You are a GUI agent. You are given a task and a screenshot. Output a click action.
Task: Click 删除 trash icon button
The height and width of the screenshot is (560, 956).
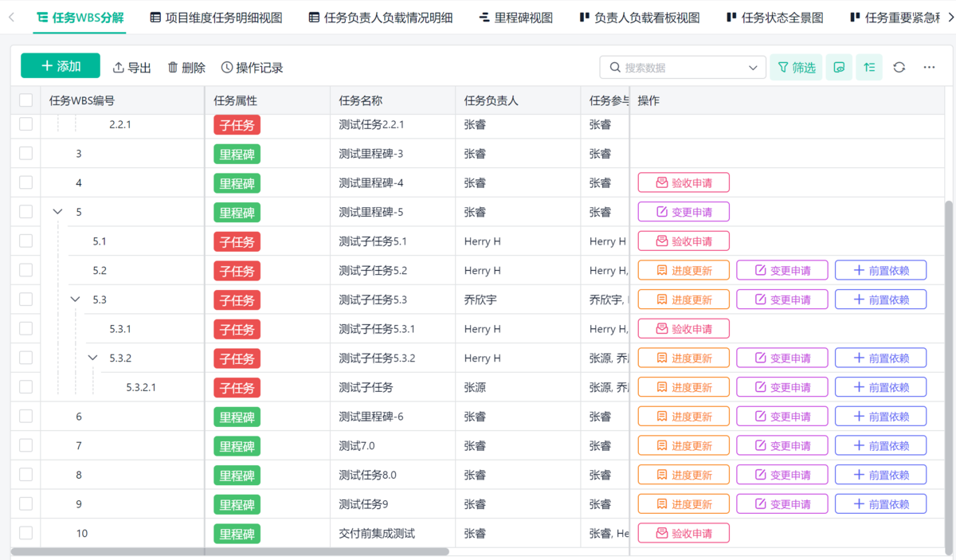click(x=186, y=68)
